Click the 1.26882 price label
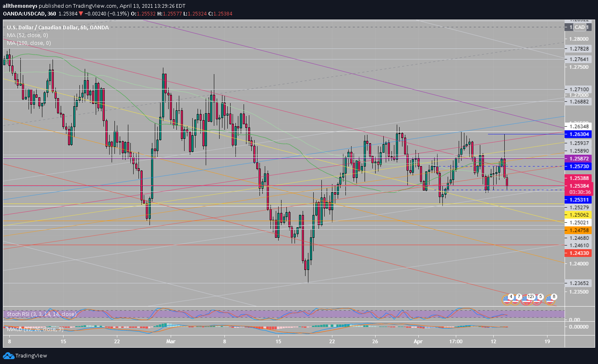 [579, 101]
